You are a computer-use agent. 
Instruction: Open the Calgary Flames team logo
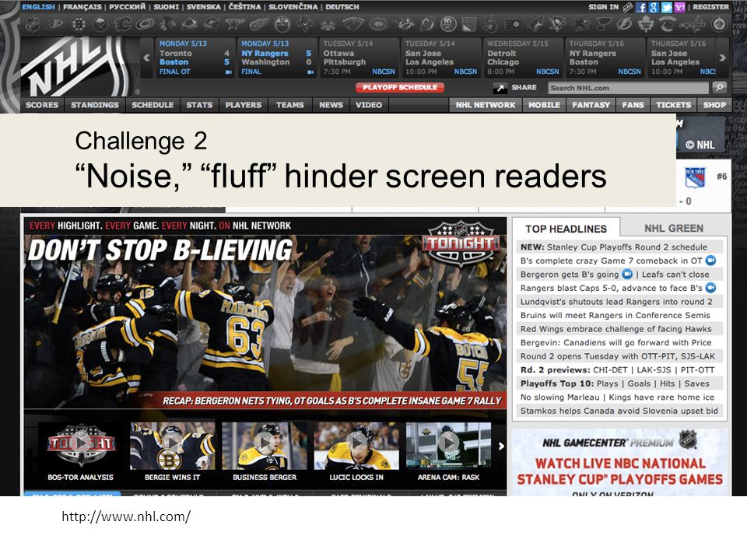pyautogui.click(x=122, y=24)
